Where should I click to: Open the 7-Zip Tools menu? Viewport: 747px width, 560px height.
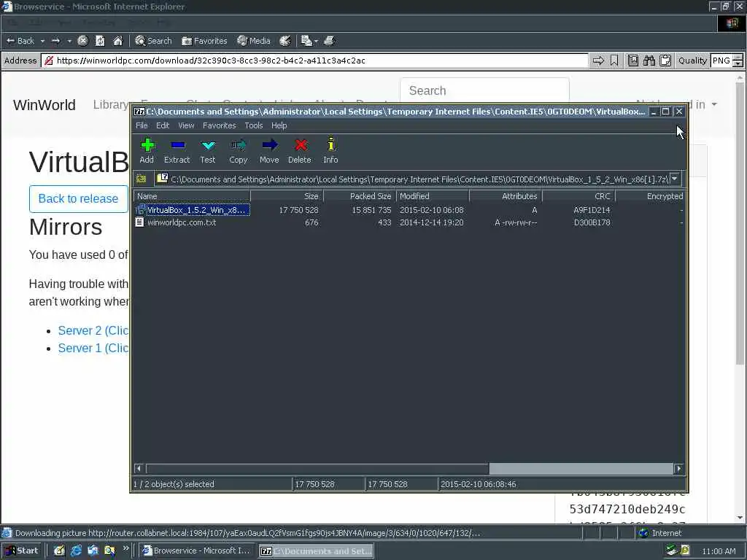254,125
